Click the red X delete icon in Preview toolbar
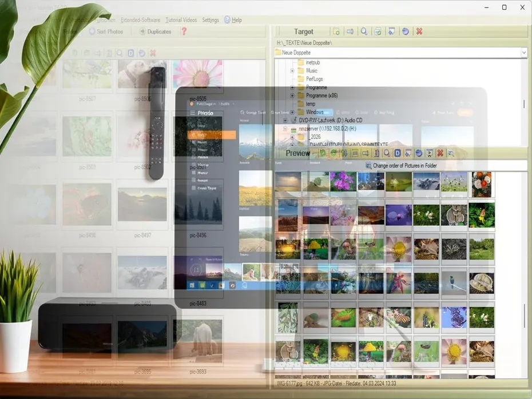532x399 pixels. pyautogui.click(x=440, y=153)
